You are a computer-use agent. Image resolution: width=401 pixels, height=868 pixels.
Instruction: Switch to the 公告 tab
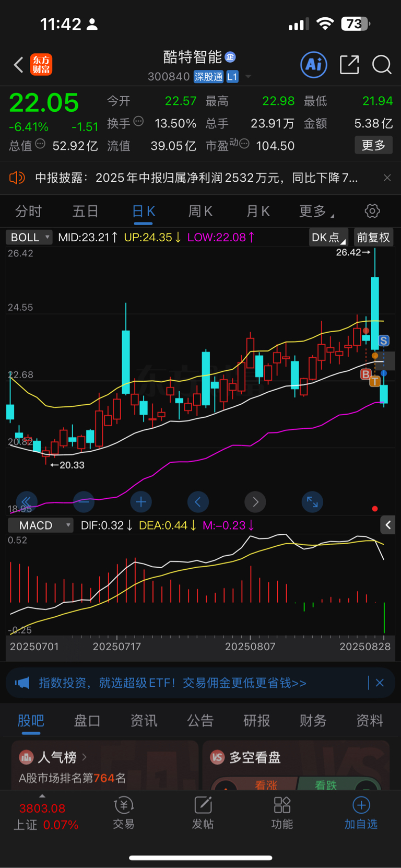pos(200,721)
